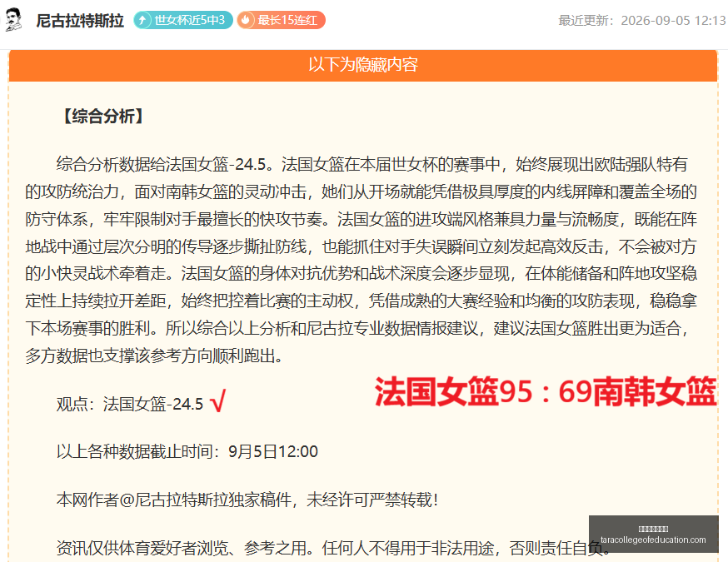This screenshot has width=728, height=562.
Task: Click the flame icon in 最长15连红 badge
Action: tap(246, 20)
